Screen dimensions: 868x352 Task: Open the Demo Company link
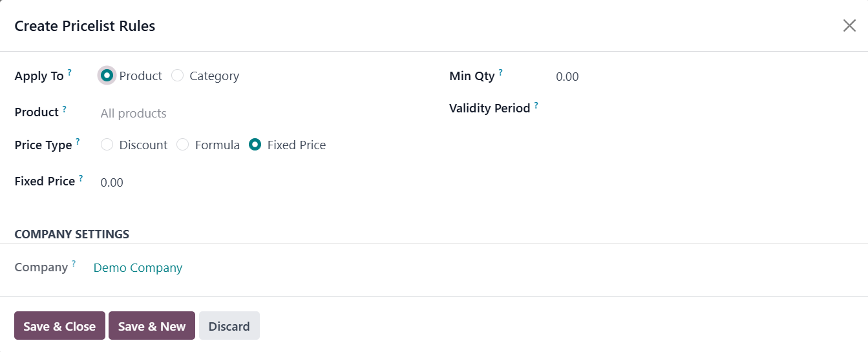(x=138, y=267)
